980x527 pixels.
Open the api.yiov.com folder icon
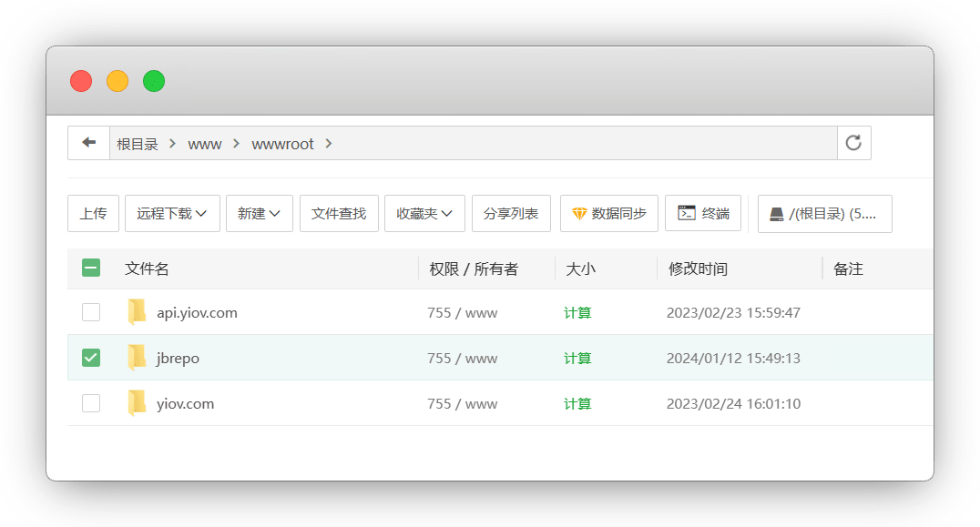tap(137, 312)
